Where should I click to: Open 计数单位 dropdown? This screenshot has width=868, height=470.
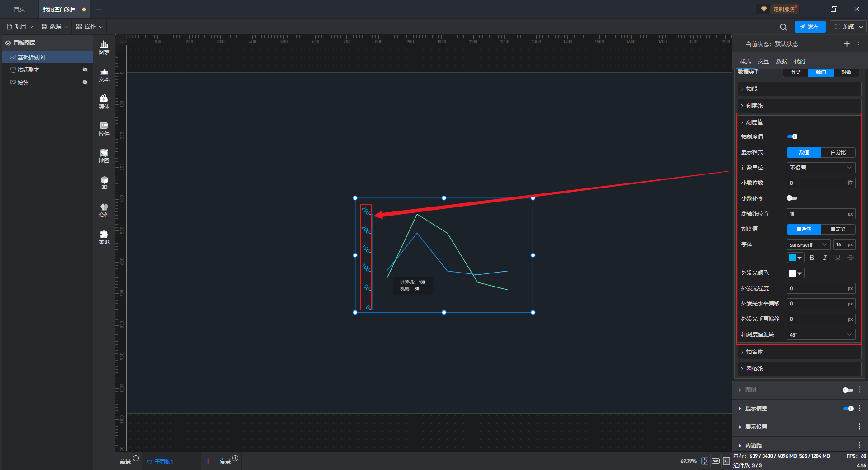coord(821,168)
